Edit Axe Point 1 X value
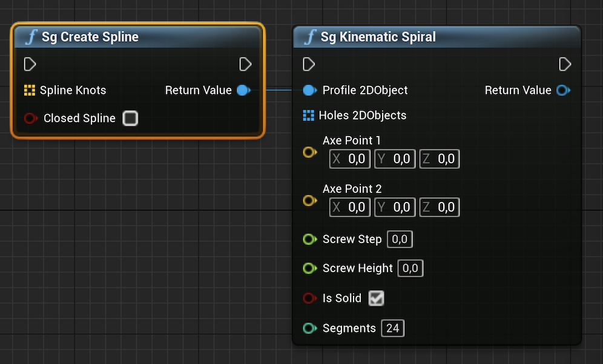Image resolution: width=603 pixels, height=364 pixels. tap(350, 159)
